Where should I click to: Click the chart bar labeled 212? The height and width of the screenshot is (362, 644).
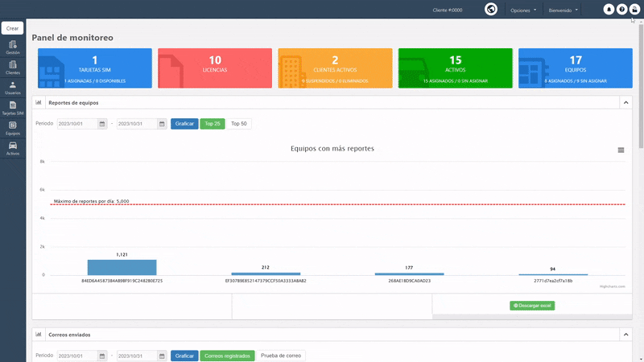point(266,274)
